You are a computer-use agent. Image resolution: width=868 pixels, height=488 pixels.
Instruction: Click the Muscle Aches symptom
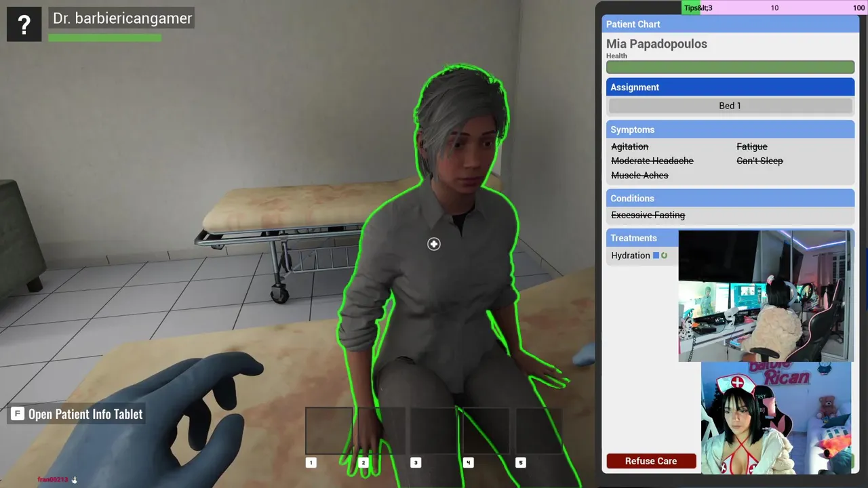point(639,175)
